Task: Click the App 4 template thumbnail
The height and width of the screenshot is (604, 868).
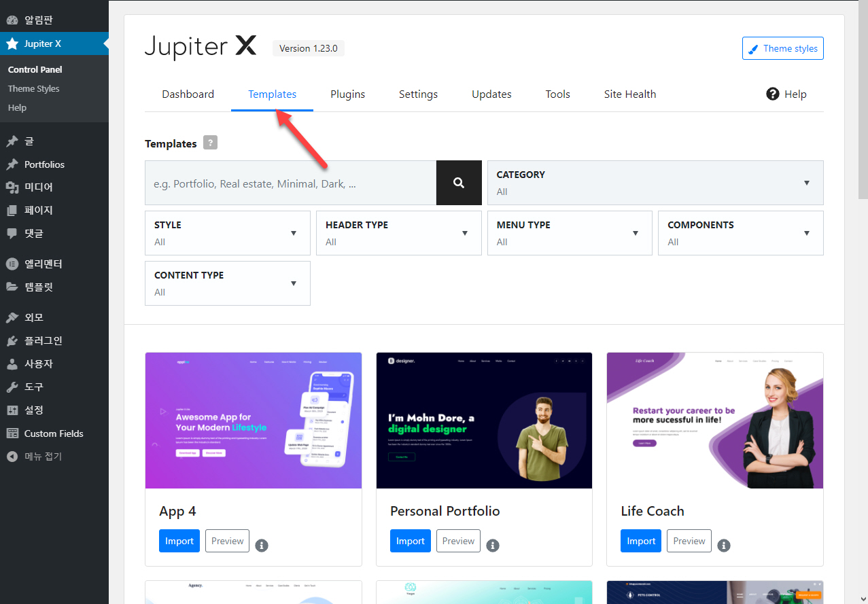Action: 254,421
